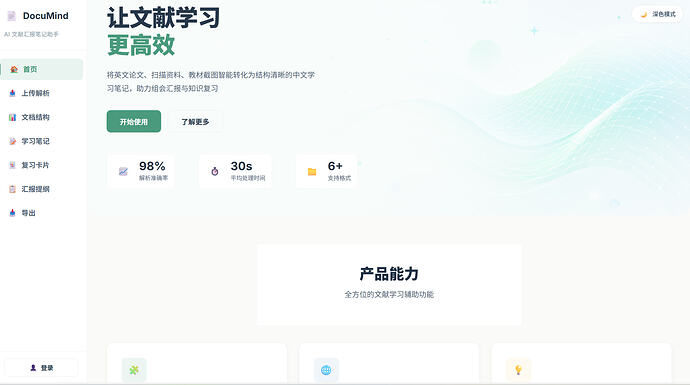Go to 文档结构 page

pos(41,117)
